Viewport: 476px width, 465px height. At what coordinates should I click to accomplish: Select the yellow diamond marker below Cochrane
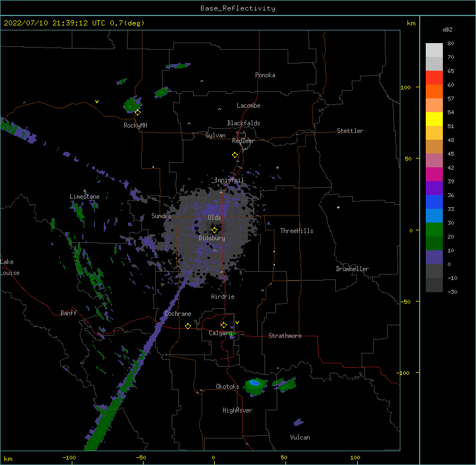pyautogui.click(x=188, y=326)
